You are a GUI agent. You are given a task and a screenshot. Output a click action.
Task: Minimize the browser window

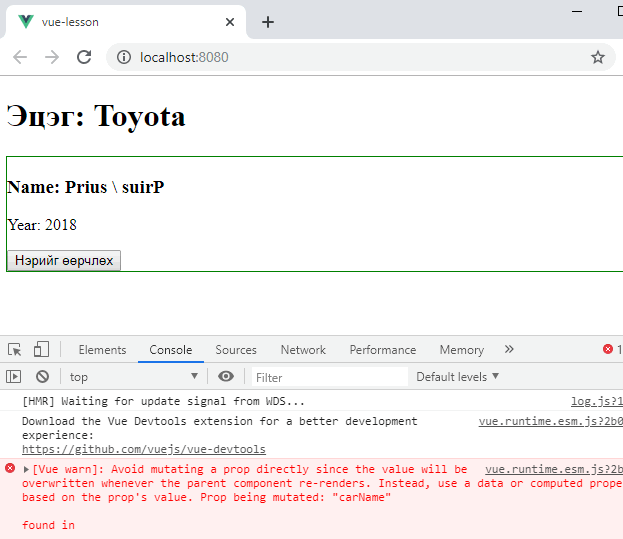[x=577, y=12]
